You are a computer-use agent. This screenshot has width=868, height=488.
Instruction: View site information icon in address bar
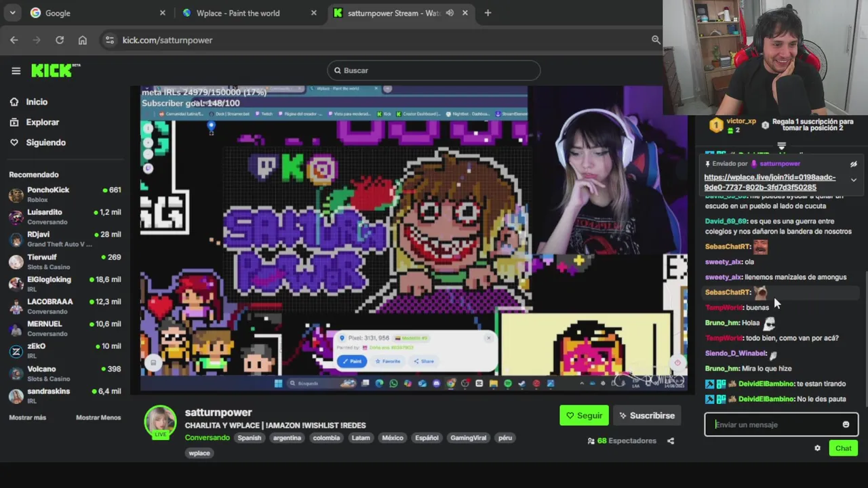[110, 40]
